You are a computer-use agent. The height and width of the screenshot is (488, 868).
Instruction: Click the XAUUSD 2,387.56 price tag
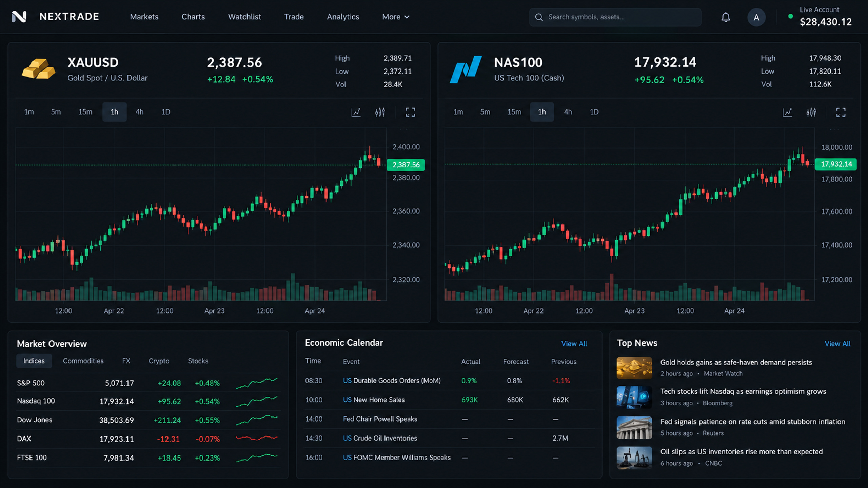tap(406, 165)
